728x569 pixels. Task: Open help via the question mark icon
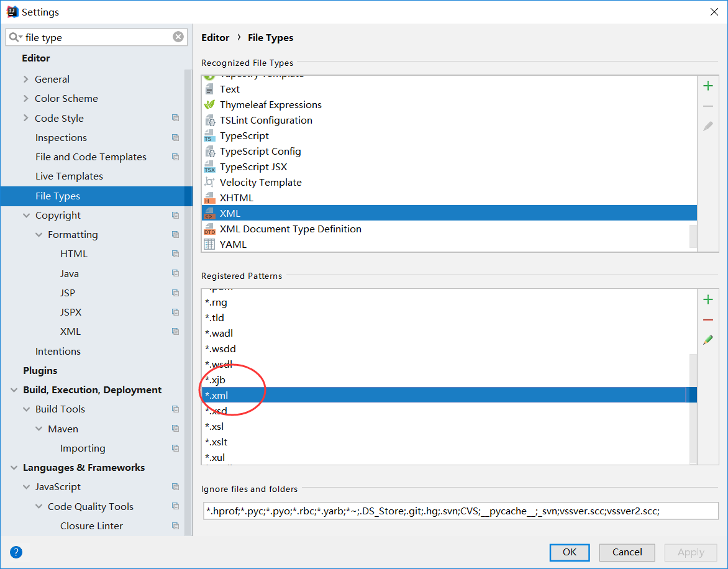pyautogui.click(x=16, y=552)
